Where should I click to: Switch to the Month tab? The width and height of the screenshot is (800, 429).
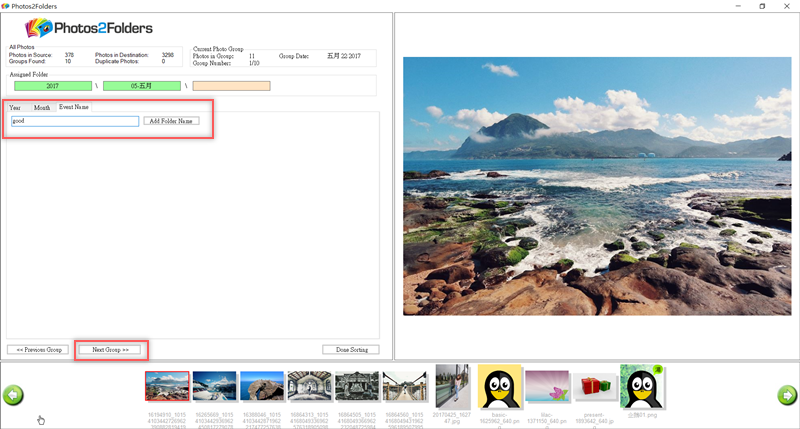(41, 107)
